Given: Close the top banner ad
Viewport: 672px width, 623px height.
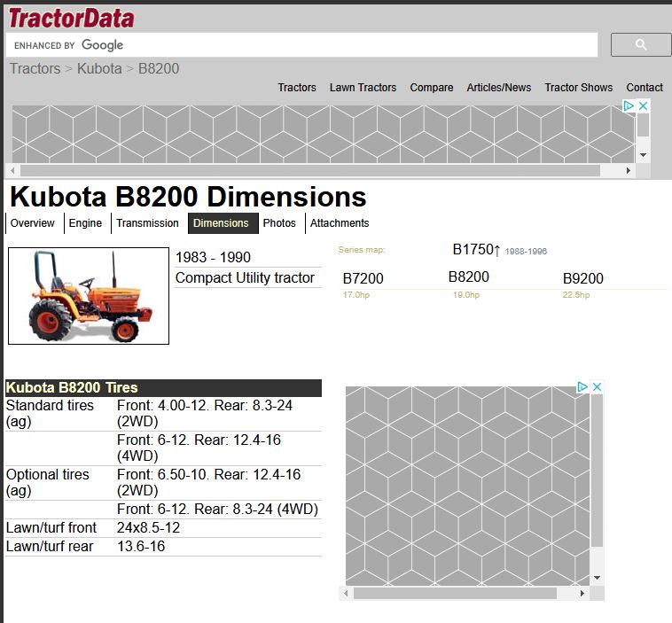Looking at the screenshot, I should tap(643, 105).
